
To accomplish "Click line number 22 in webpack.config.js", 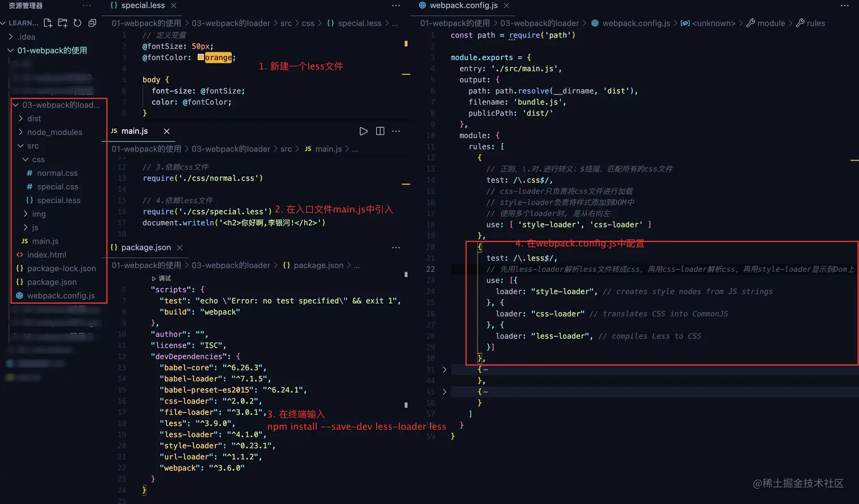I will [x=430, y=269].
